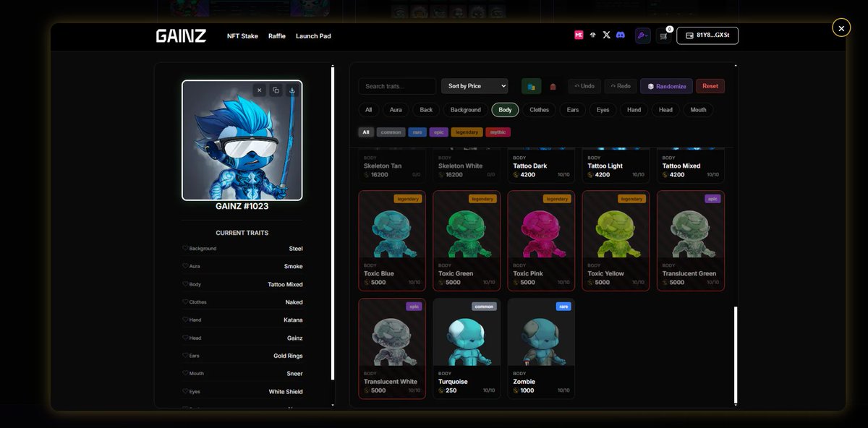Select the Toxic Green body card
Viewport: 868px width, 428px height.
pos(467,241)
